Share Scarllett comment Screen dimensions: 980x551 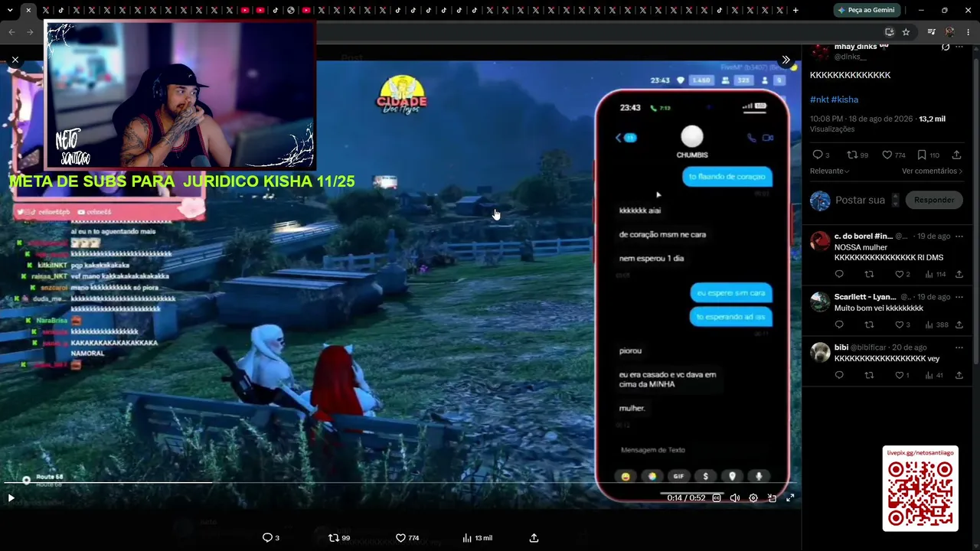pyautogui.click(x=959, y=324)
